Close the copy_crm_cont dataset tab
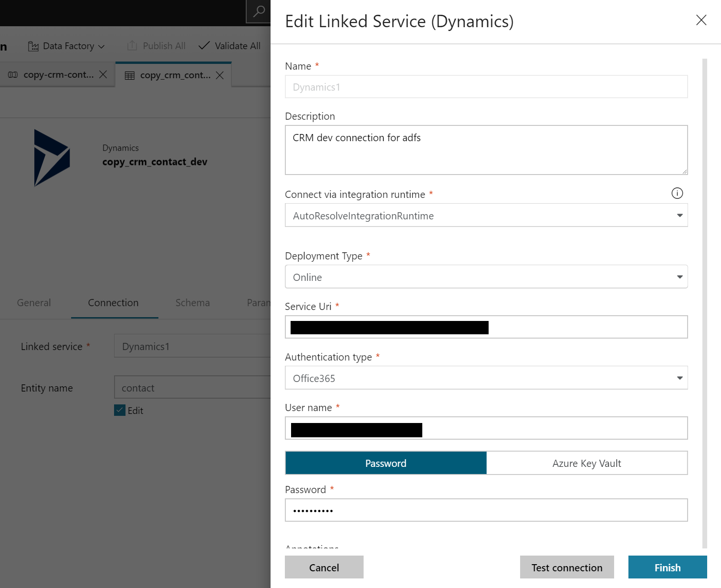 tap(219, 75)
